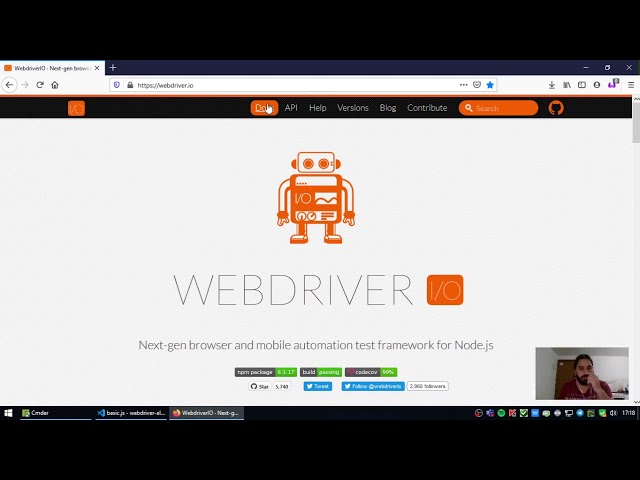Click the WebdriverIO logo in the navbar
This screenshot has height=480, width=640.
[76, 108]
